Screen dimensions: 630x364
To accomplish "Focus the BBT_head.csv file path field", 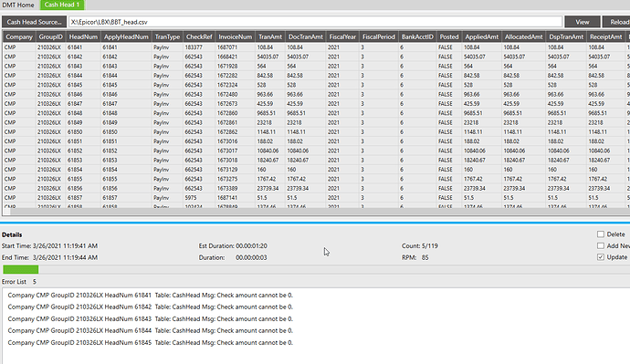I will point(315,22).
